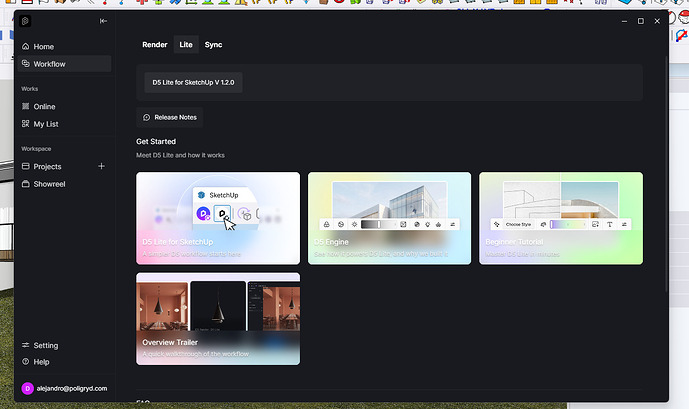Open the Help menu
The height and width of the screenshot is (409, 689).
click(x=64, y=362)
